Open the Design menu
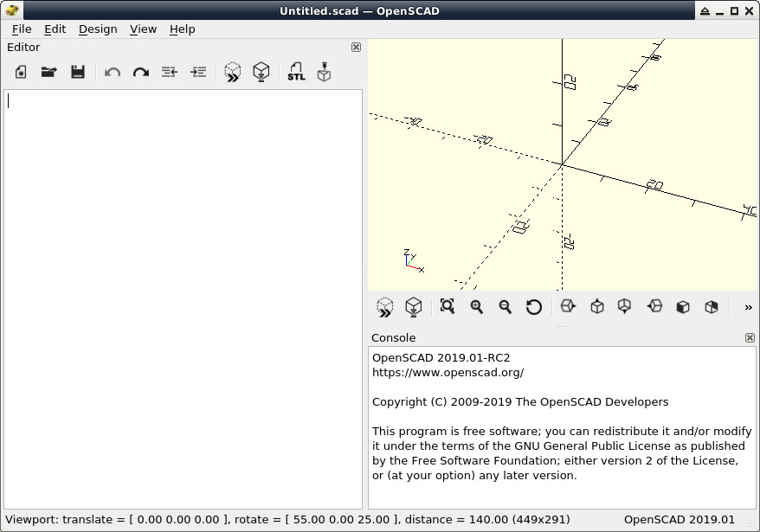760x532 pixels. point(98,29)
